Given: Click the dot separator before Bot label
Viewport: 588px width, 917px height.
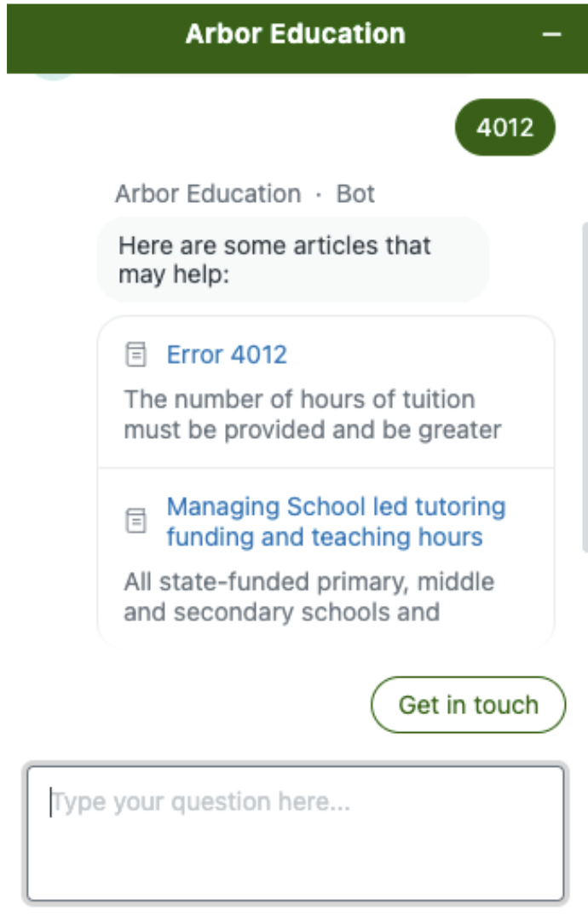Looking at the screenshot, I should click(x=319, y=195).
